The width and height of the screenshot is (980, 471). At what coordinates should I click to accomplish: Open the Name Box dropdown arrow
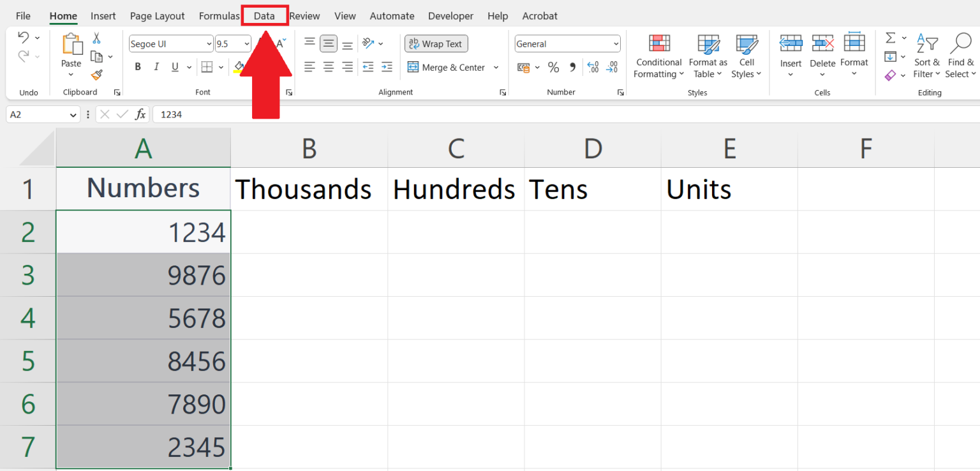point(73,115)
